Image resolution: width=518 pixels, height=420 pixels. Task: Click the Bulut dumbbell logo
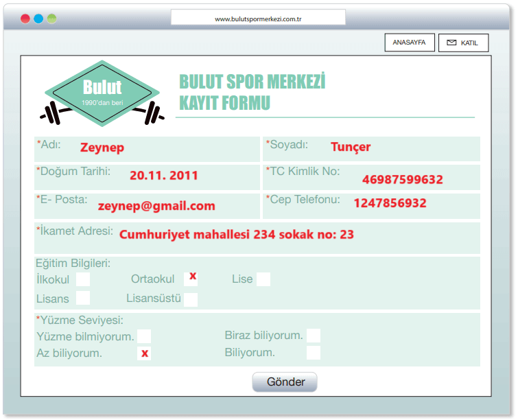pyautogui.click(x=102, y=94)
